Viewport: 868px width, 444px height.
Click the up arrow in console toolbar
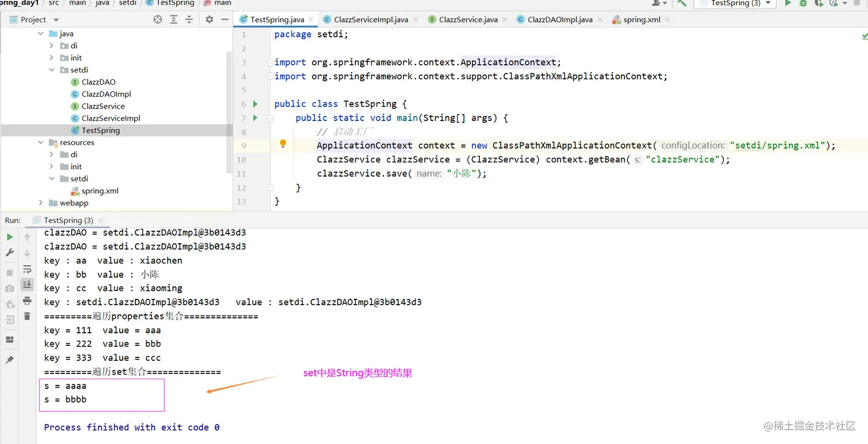click(27, 237)
